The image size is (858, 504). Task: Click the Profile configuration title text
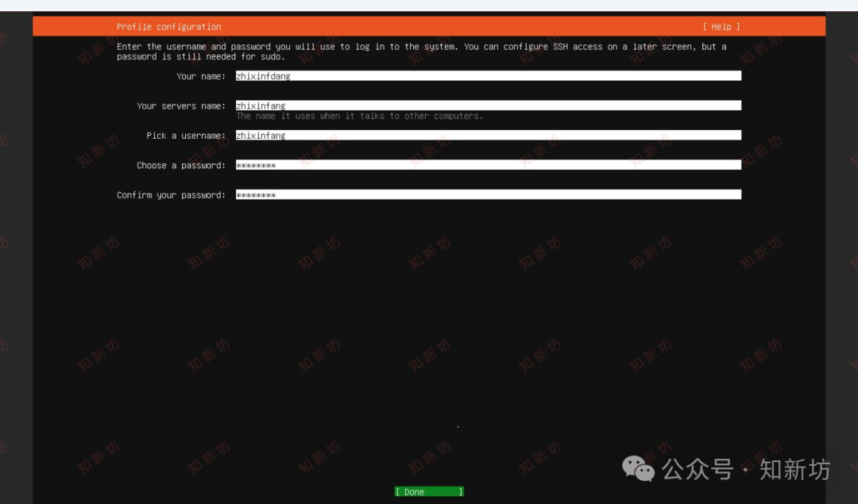[168, 27]
